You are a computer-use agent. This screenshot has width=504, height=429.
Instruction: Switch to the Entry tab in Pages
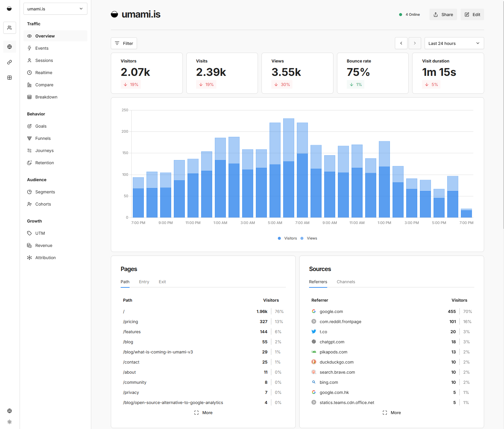(x=144, y=282)
